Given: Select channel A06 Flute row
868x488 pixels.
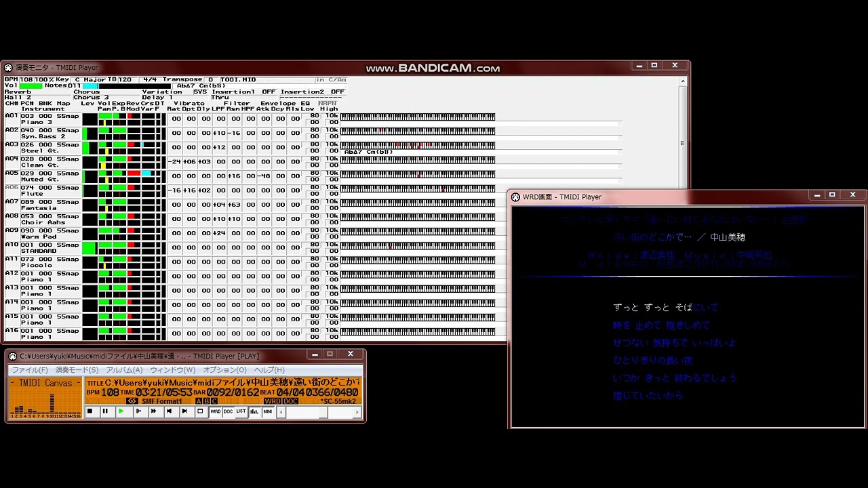Looking at the screenshot, I should (42, 190).
